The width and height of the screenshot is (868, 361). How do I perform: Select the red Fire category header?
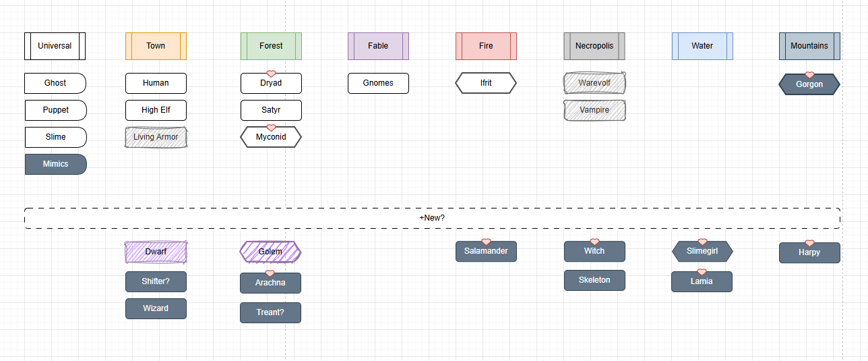click(x=486, y=46)
